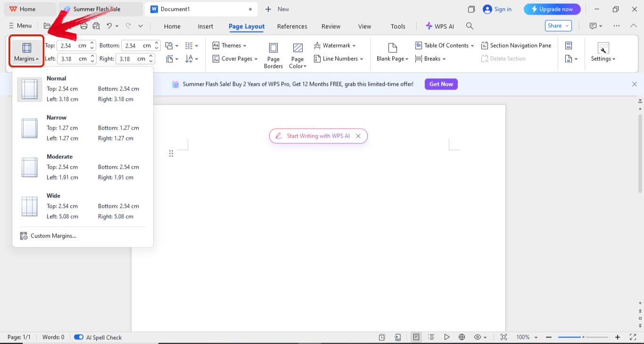Open the Table Of Contents dropdown
The width and height of the screenshot is (644, 344).
pos(444,45)
